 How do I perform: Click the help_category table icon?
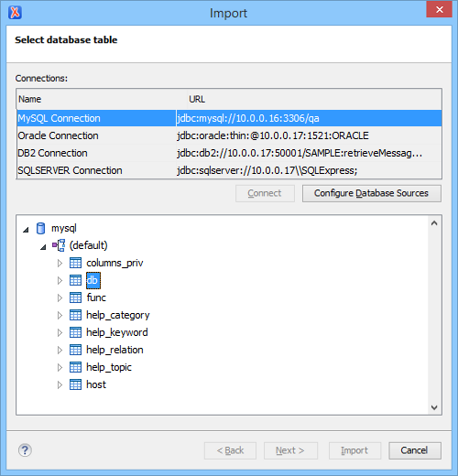tap(75, 315)
